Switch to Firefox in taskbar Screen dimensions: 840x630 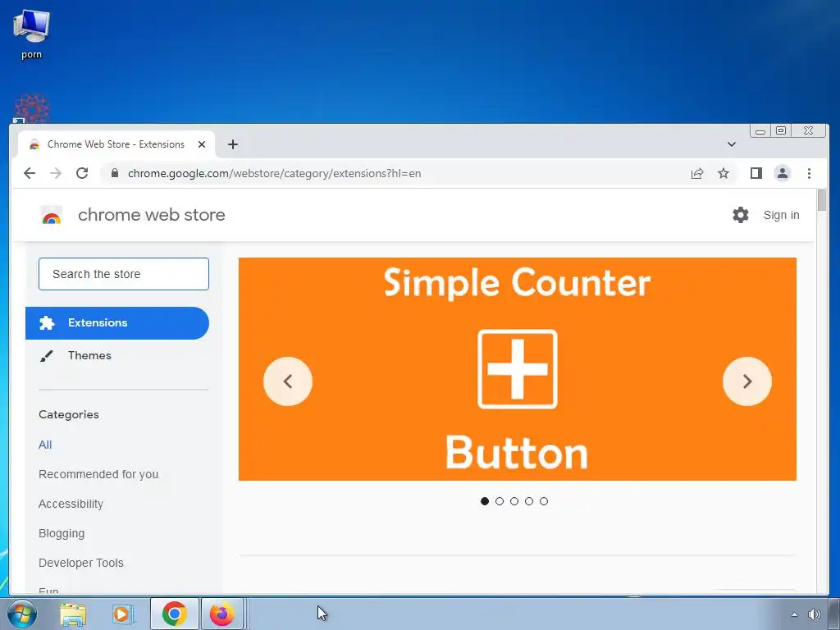(x=222, y=614)
